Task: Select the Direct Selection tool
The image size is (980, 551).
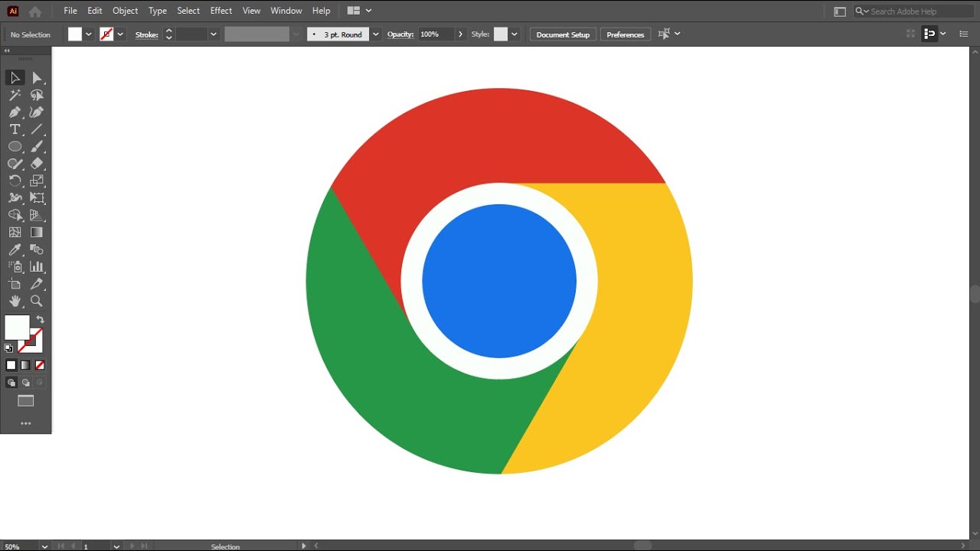Action: point(37,78)
